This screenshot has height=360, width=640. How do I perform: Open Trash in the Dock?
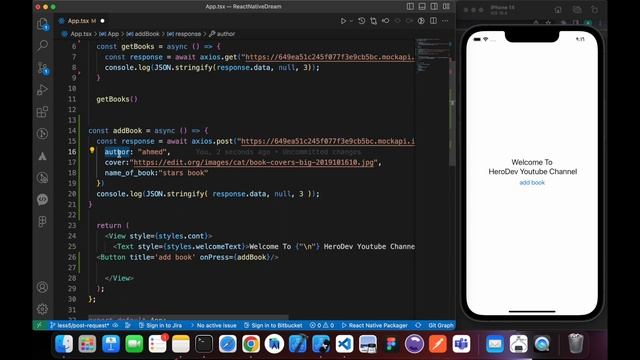pos(576,344)
